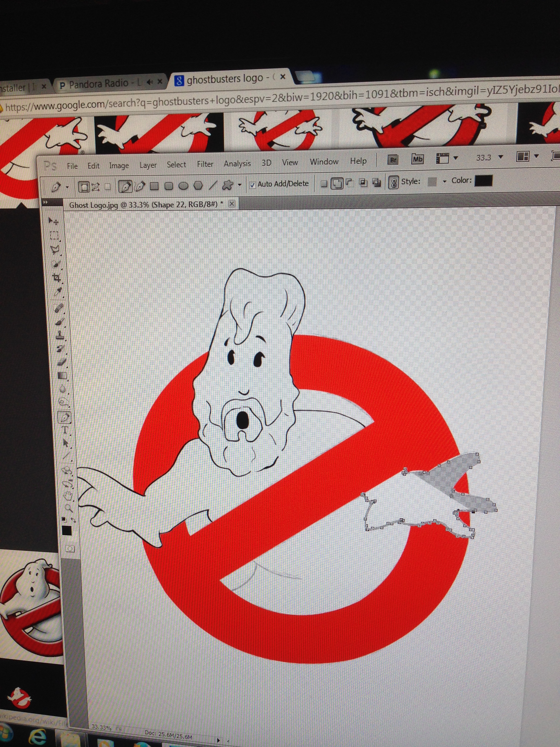
Task: Reset to default foreground and background colors
Action: click(64, 520)
